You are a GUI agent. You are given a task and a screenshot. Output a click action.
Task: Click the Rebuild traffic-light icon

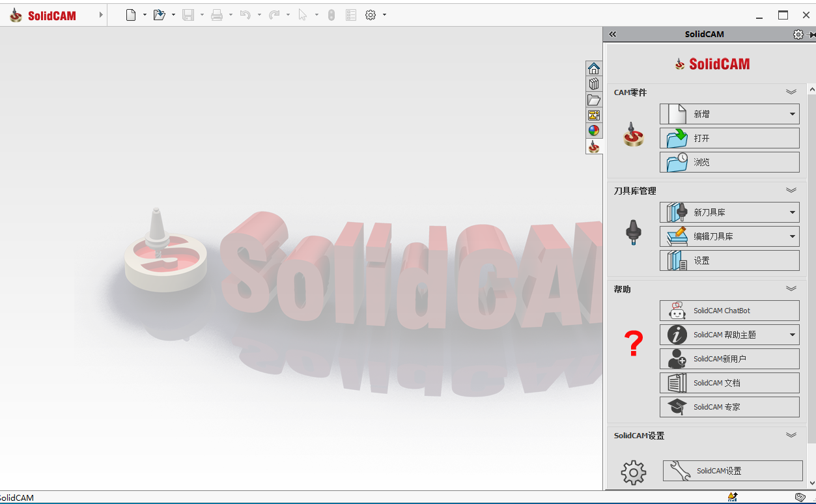click(331, 15)
